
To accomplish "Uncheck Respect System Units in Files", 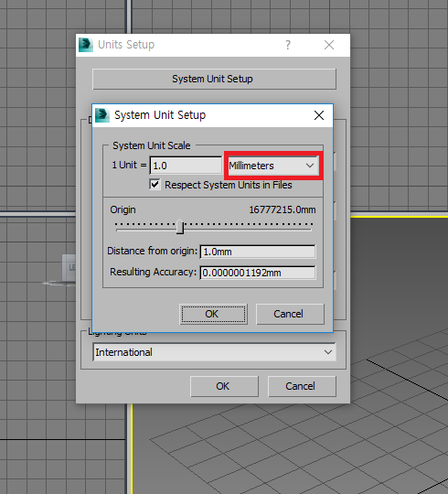I will click(155, 184).
